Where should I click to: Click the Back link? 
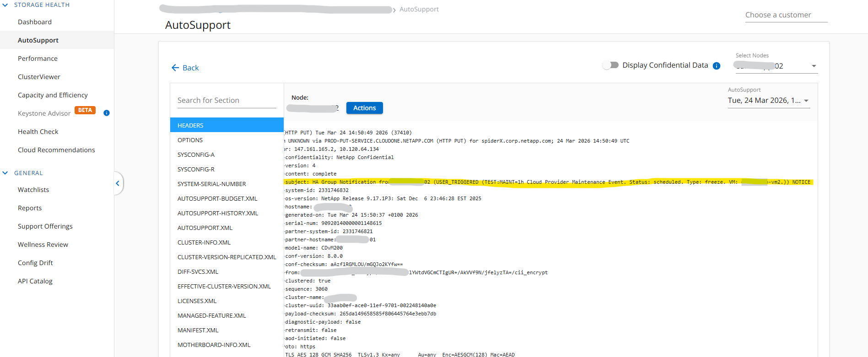point(190,68)
